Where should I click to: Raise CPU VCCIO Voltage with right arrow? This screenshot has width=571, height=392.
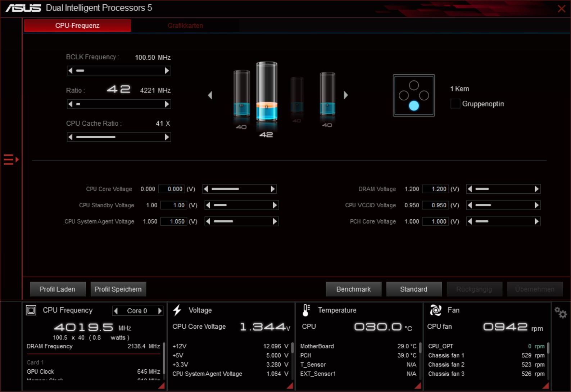pyautogui.click(x=536, y=205)
